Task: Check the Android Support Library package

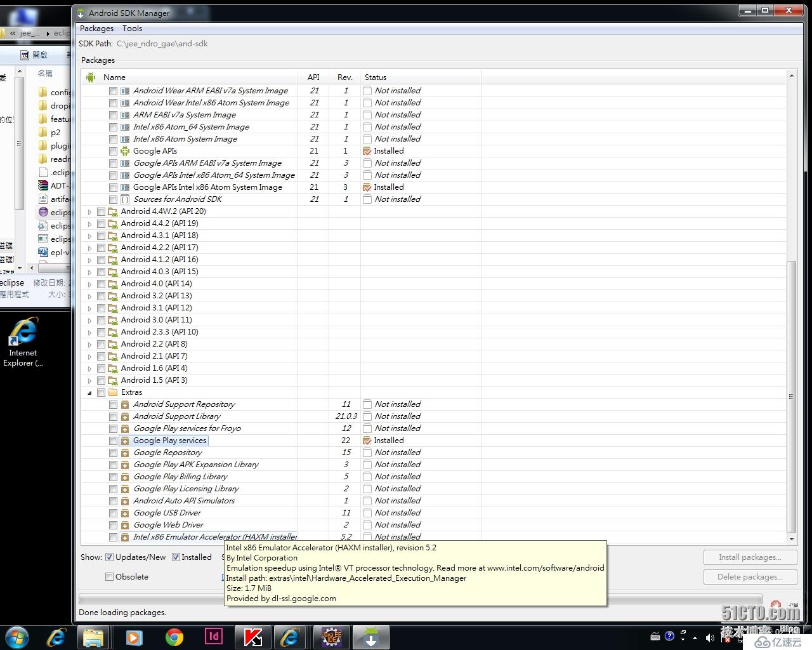Action: (x=113, y=416)
